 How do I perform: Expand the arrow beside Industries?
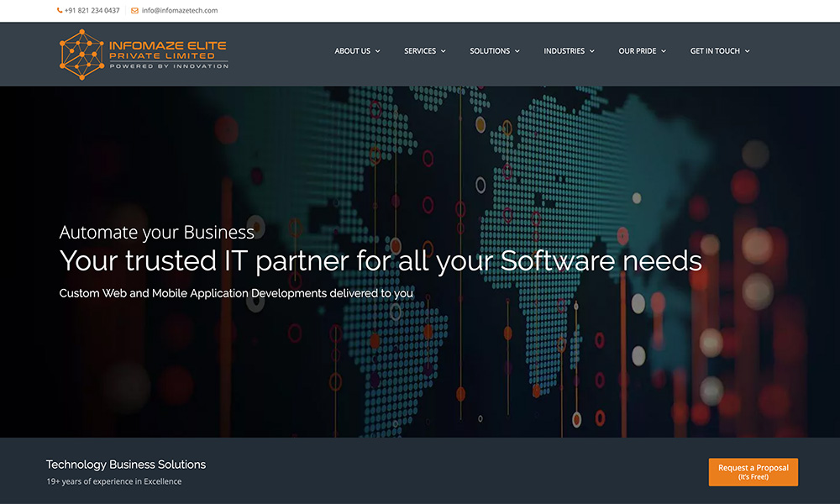[x=592, y=51]
